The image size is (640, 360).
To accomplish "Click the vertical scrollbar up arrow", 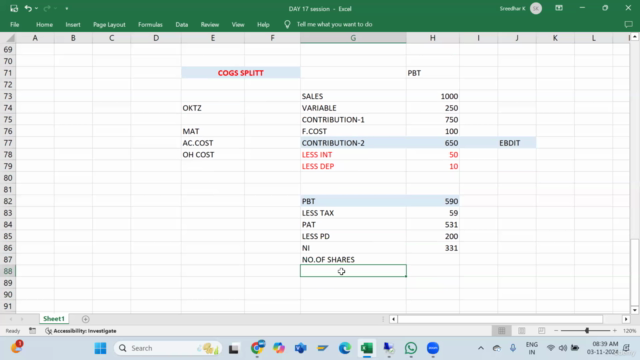I will pyautogui.click(x=634, y=37).
